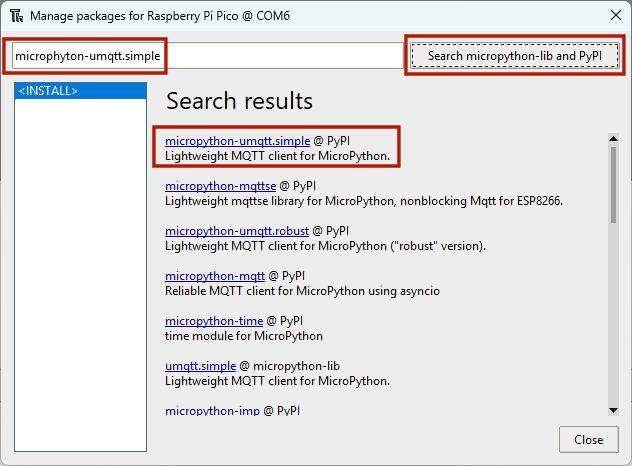Click the Thonny icon in title bar
This screenshot has height=466, width=632.
[17, 16]
